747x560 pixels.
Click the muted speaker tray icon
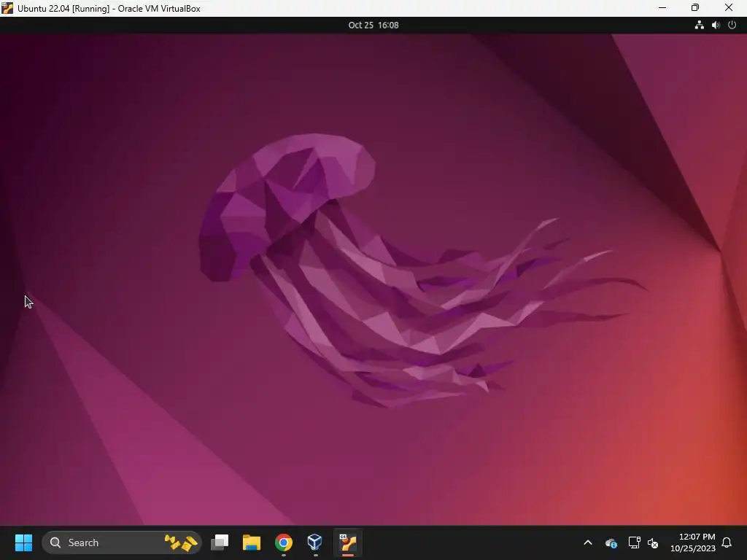coord(653,542)
